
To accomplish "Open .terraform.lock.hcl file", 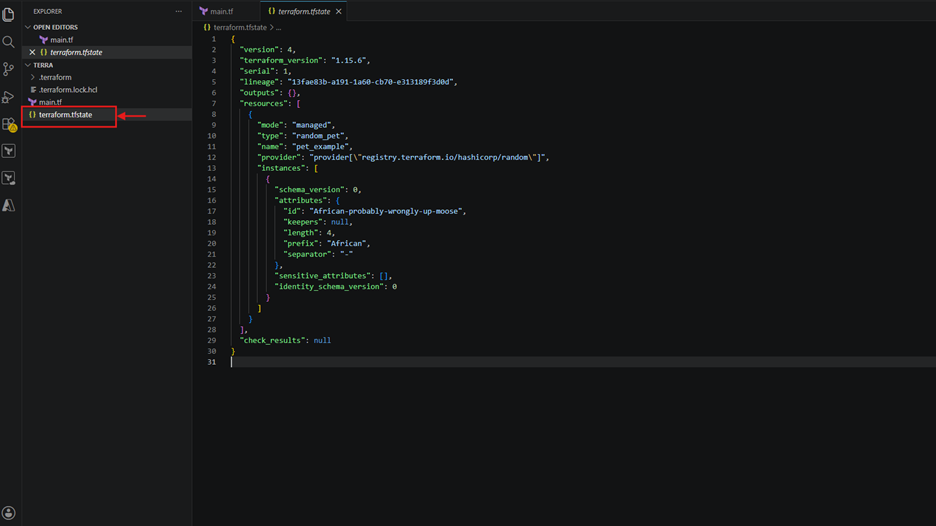I will coord(67,90).
